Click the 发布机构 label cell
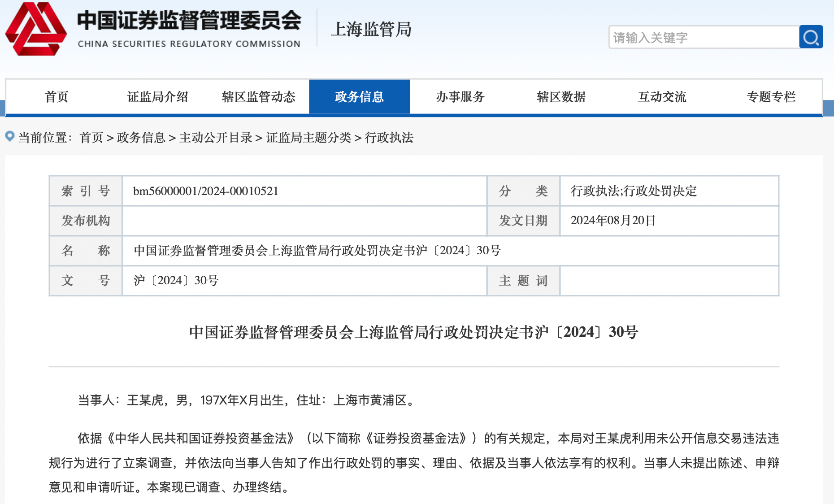The image size is (834, 504). (86, 221)
